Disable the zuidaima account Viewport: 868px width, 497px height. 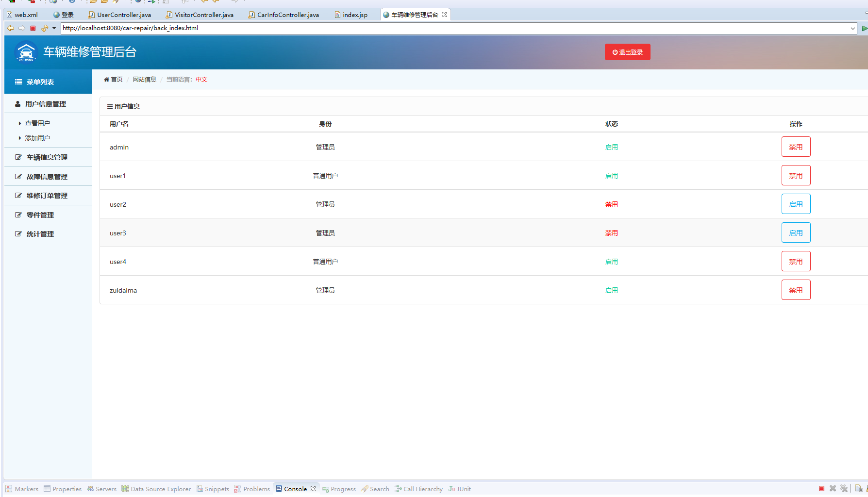796,289
